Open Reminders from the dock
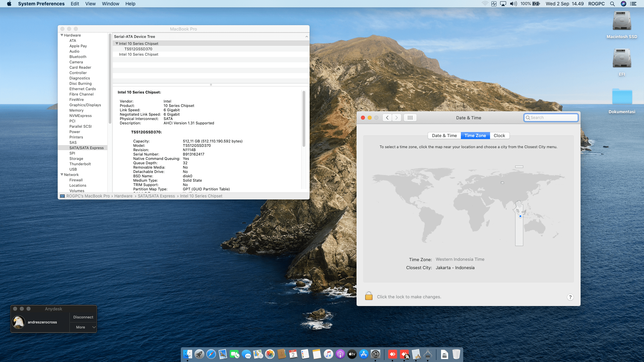This screenshot has height=362, width=644. click(305, 354)
